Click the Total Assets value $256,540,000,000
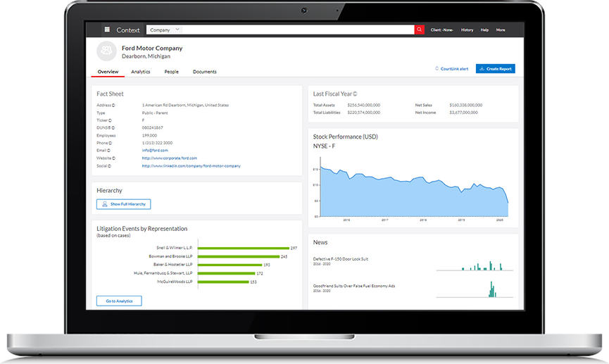This screenshot has height=364, width=609. (363, 106)
